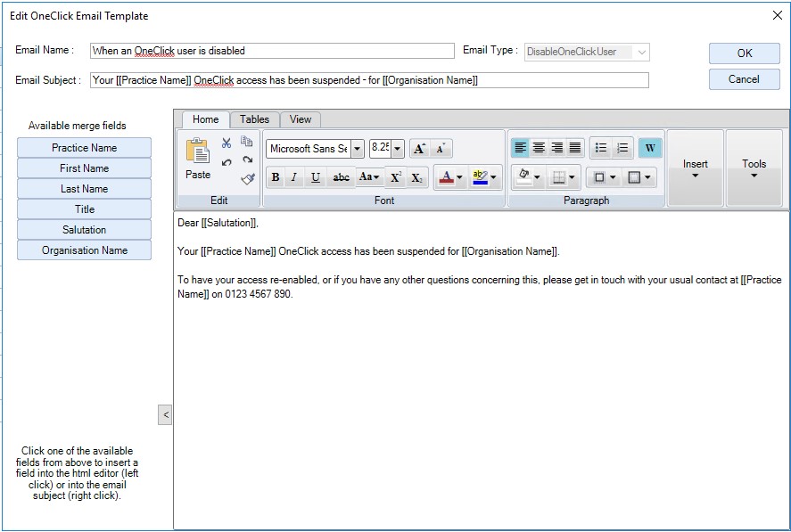Screen dimensions: 791x532
Task: Switch to the Home ribbon tab
Action: 205,119
